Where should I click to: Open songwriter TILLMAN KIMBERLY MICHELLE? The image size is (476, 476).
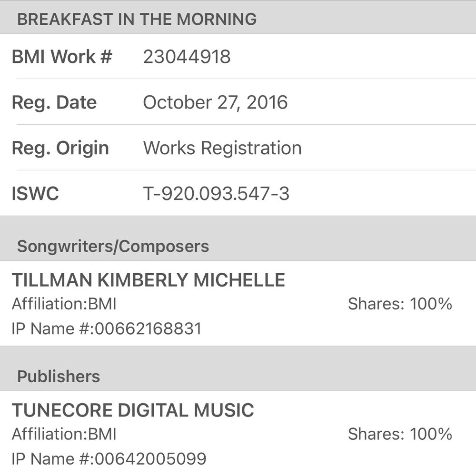tap(148, 280)
